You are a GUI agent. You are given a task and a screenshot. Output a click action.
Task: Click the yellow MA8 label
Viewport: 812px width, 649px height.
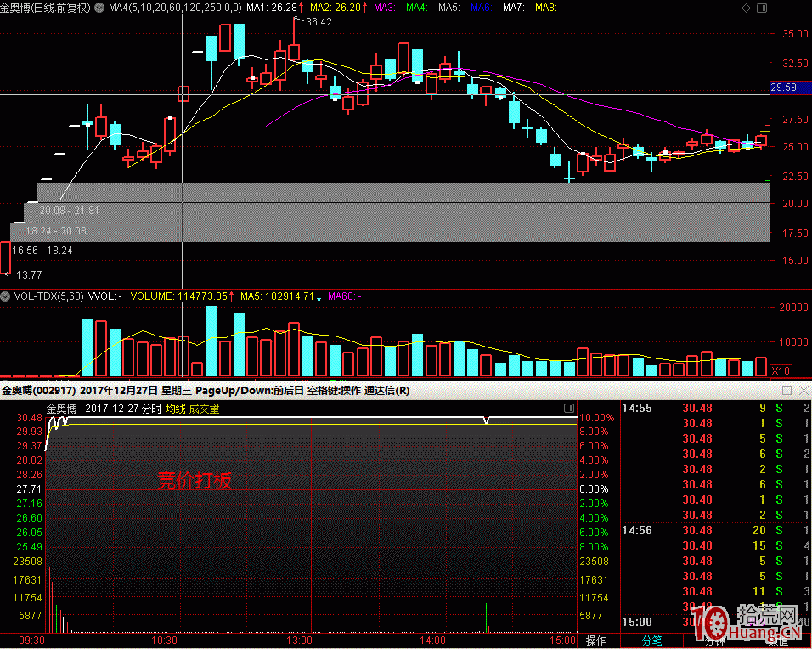(x=547, y=8)
